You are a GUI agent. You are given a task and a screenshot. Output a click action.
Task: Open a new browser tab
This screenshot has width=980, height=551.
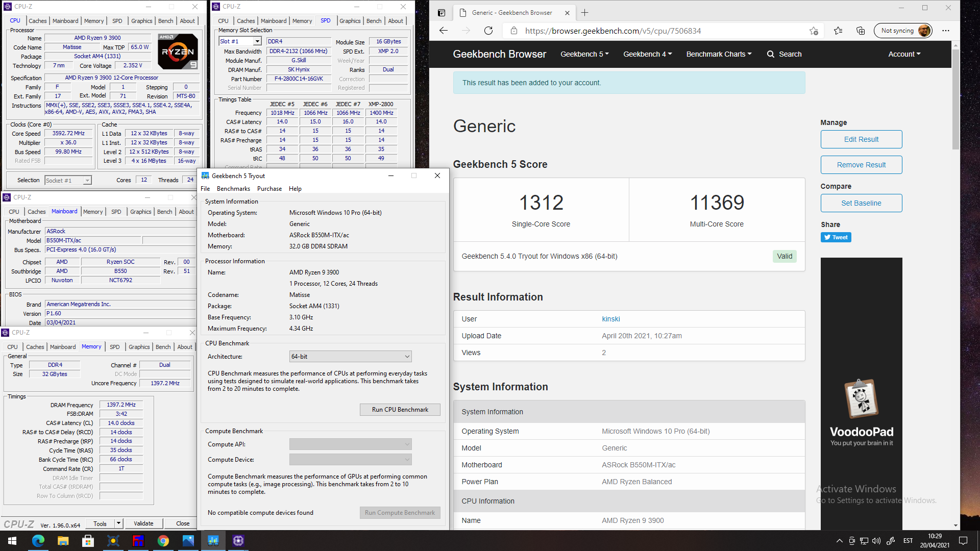click(x=585, y=13)
